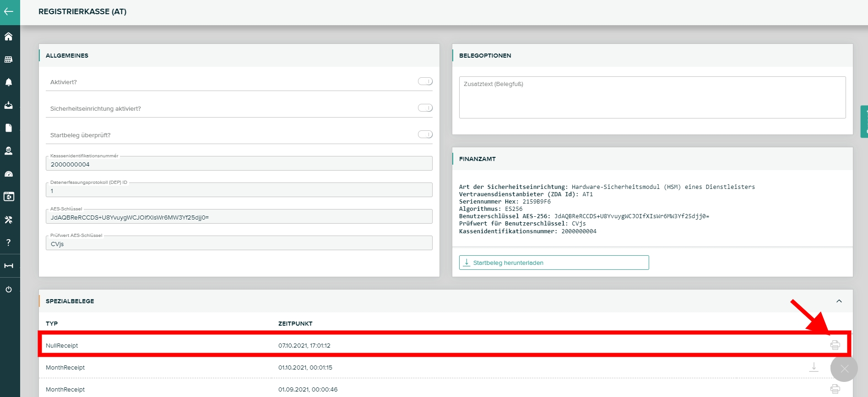The width and height of the screenshot is (868, 397).
Task: Open the document icon in sidebar
Action: point(9,128)
